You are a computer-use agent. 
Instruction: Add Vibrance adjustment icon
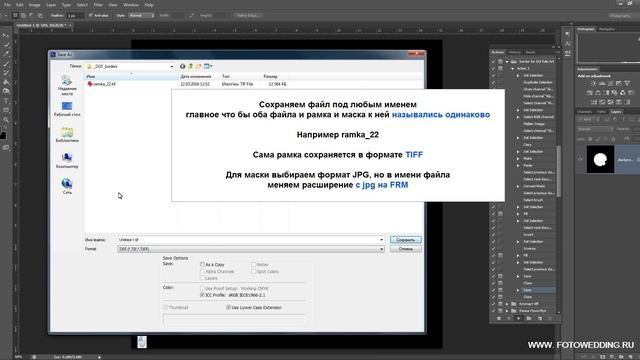[627, 83]
